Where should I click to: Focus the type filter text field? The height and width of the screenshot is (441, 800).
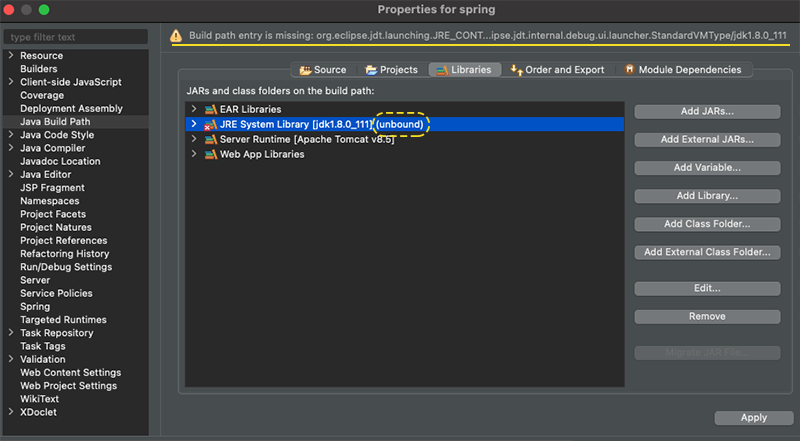click(x=76, y=37)
